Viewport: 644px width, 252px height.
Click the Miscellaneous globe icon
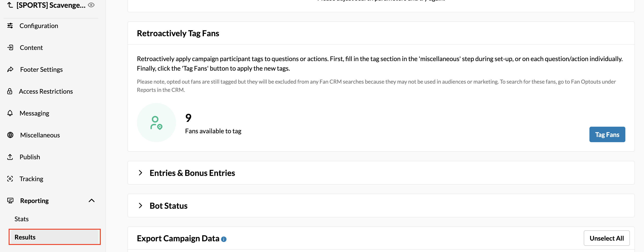[x=10, y=135]
